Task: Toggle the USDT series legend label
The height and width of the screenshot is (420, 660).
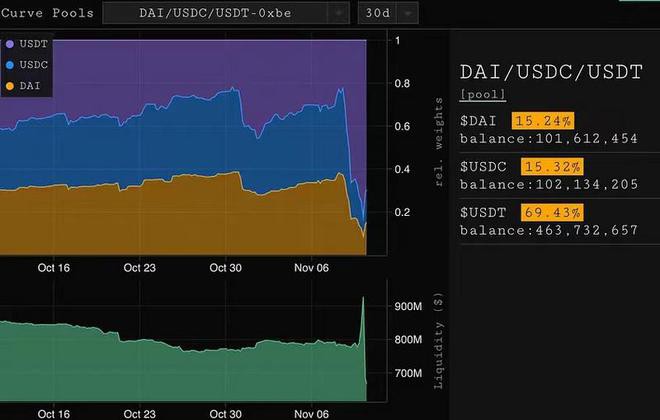Action: click(x=33, y=45)
